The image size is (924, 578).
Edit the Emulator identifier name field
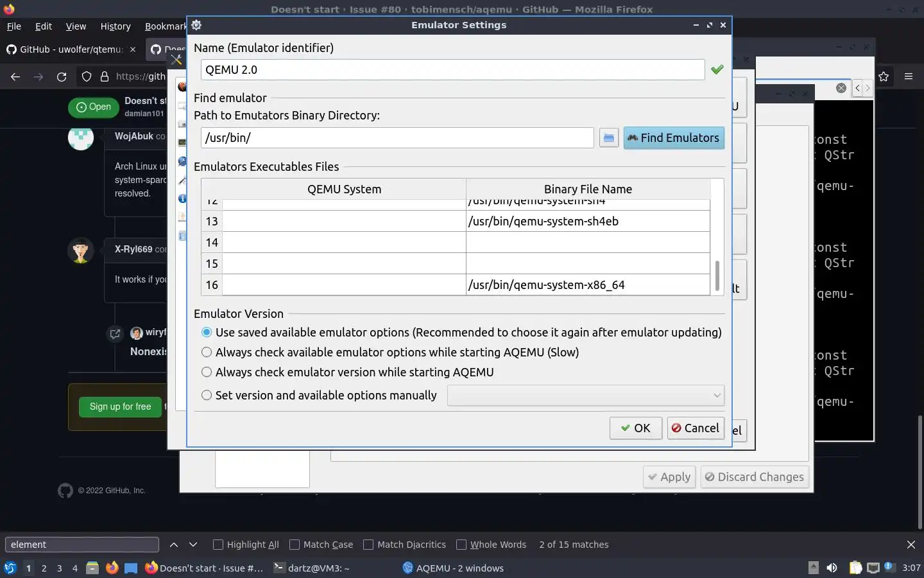point(452,70)
